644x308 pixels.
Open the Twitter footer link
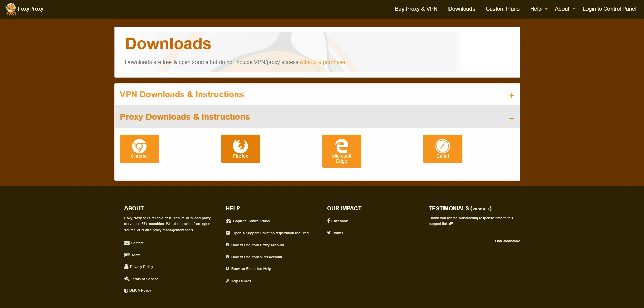pyautogui.click(x=338, y=233)
